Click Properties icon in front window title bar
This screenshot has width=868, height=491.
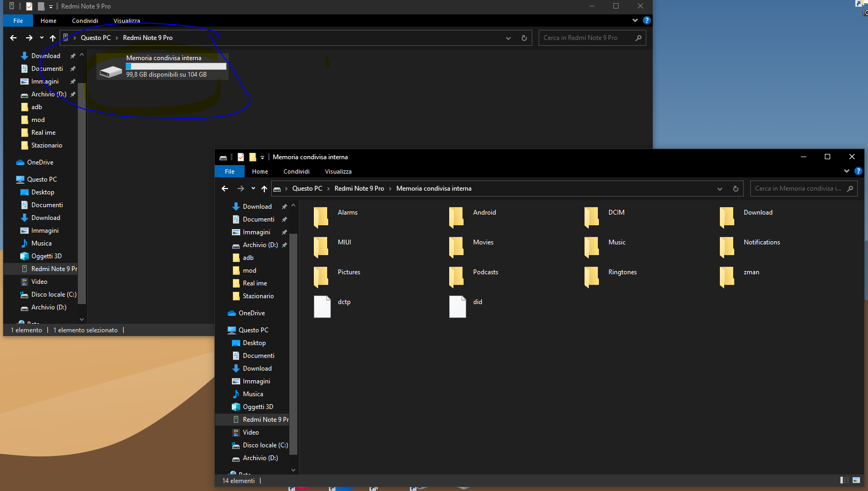point(241,157)
